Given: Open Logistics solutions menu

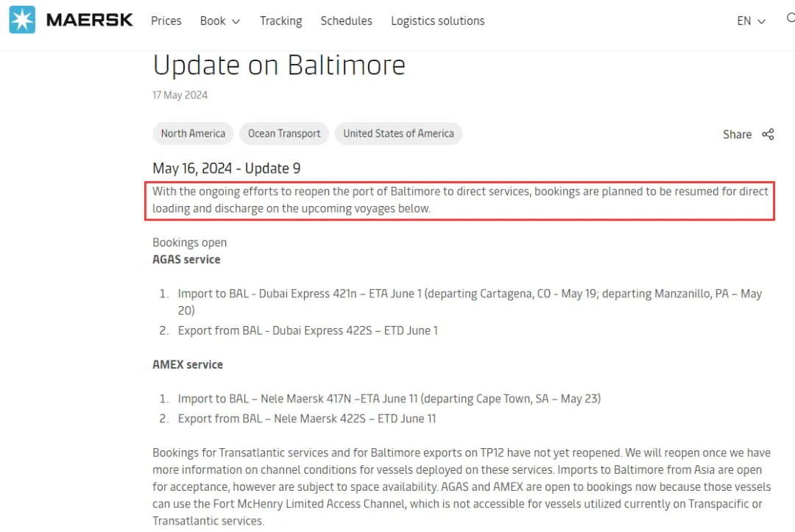Looking at the screenshot, I should 437,21.
